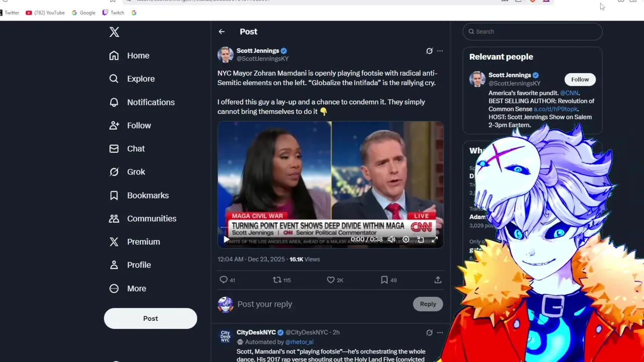Open the YouTube bookmark in bookmarks bar
The width and height of the screenshot is (644, 362).
pos(45,13)
